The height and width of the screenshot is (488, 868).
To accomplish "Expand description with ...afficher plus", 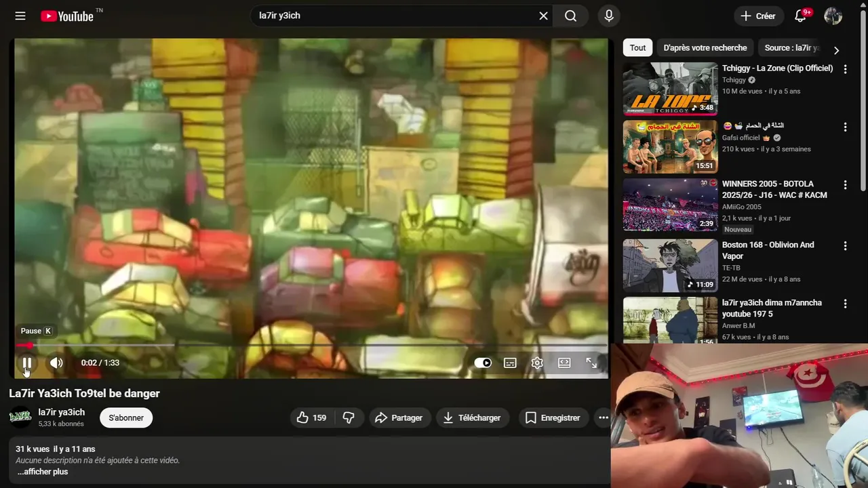I will coord(43,472).
